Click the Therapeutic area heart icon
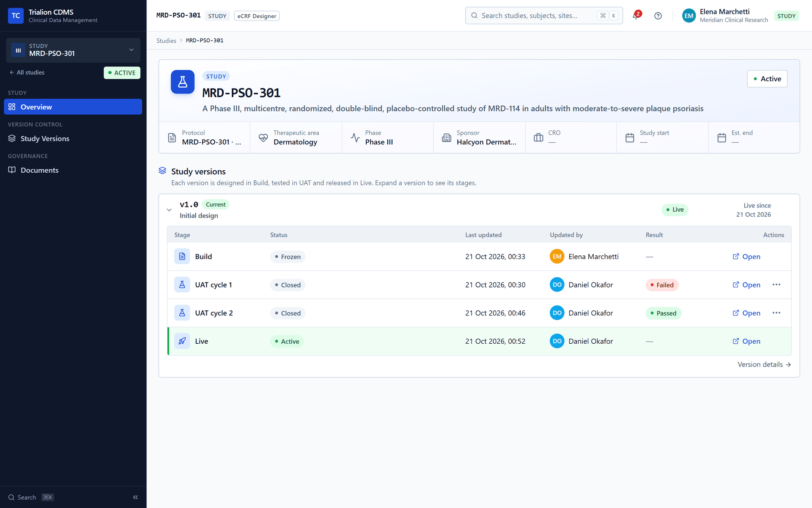Image resolution: width=812 pixels, height=508 pixels. (263, 138)
